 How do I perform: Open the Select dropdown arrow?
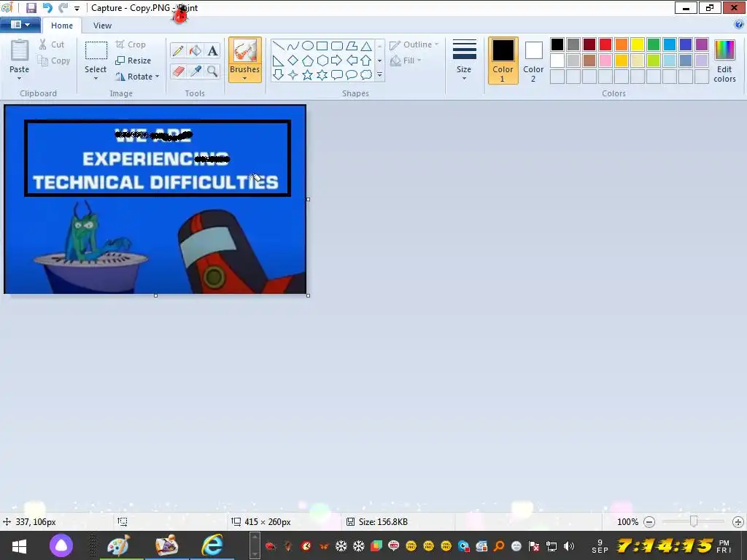click(96, 79)
